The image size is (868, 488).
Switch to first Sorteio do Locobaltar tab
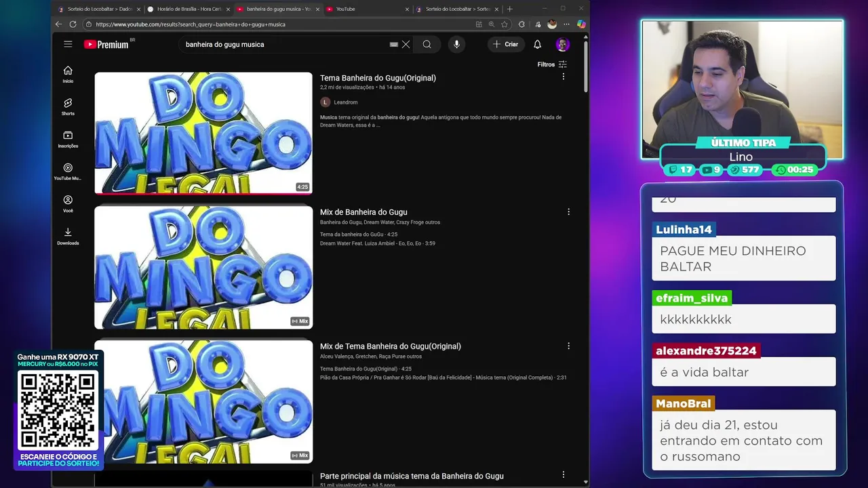[x=99, y=9]
